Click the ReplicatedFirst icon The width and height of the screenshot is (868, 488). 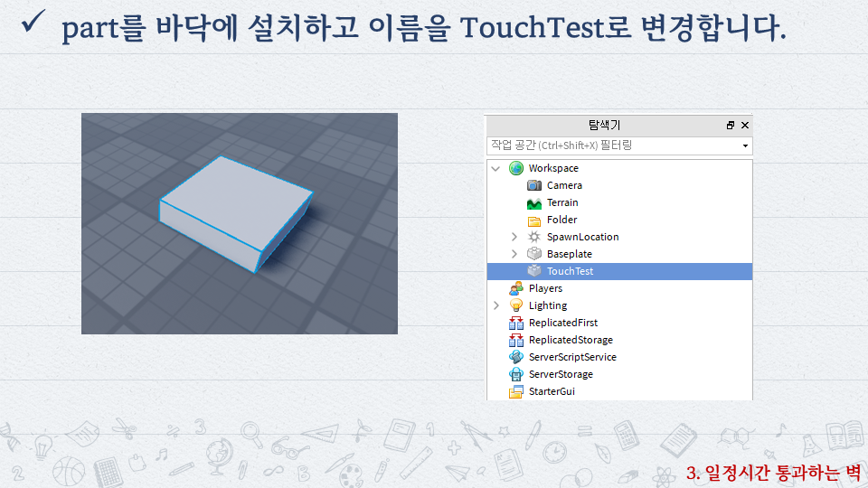[516, 323]
